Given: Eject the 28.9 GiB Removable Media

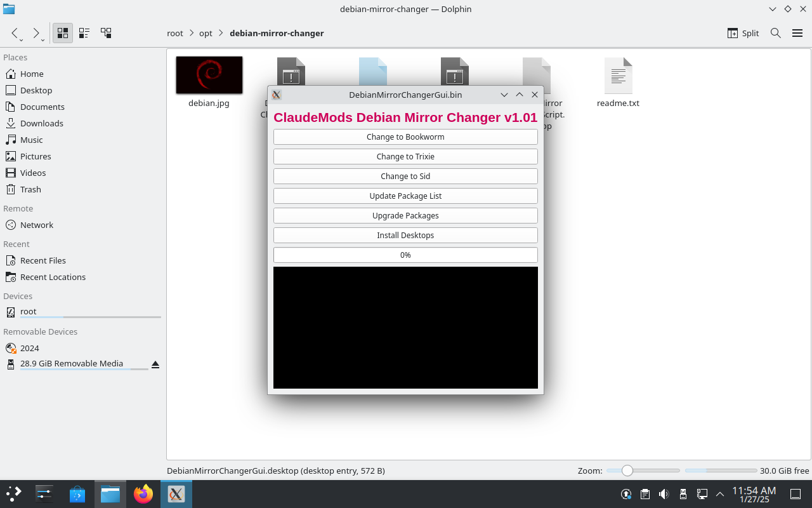Looking at the screenshot, I should 155,364.
